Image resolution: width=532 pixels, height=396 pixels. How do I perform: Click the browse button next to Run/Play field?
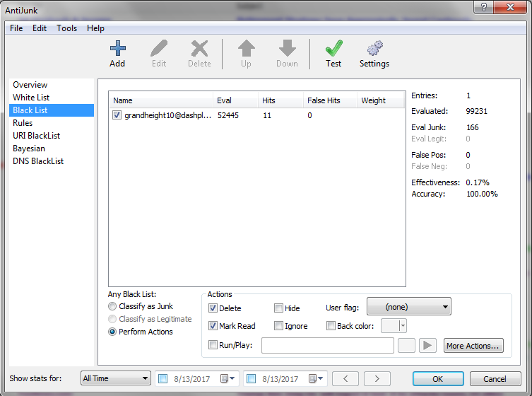(406, 346)
